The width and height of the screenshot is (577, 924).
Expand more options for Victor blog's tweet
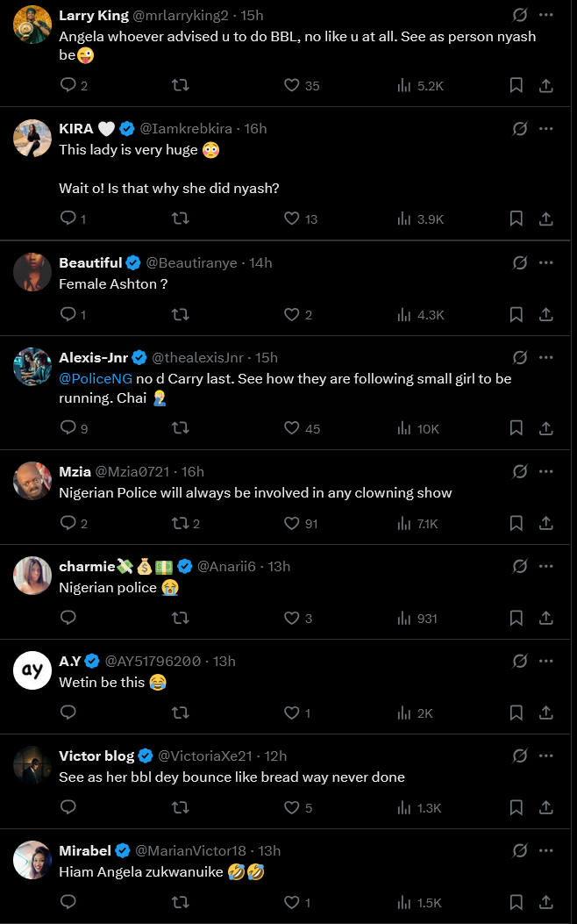(546, 756)
